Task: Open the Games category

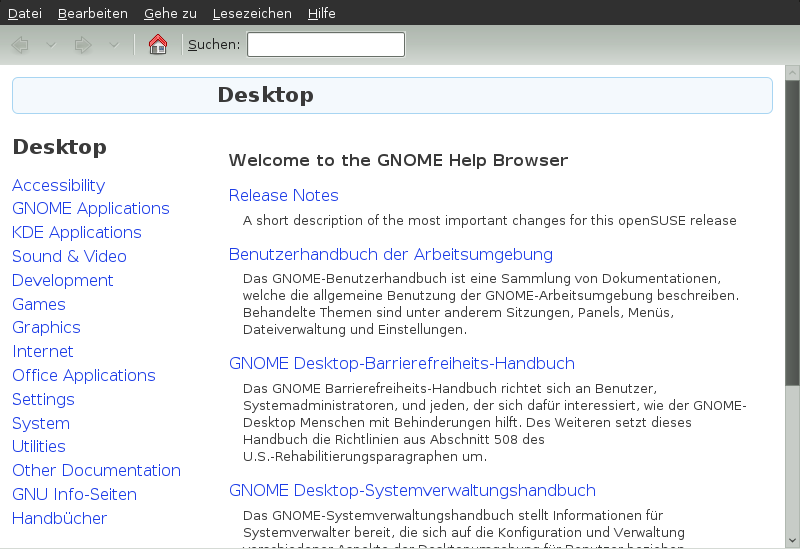Action: point(39,304)
